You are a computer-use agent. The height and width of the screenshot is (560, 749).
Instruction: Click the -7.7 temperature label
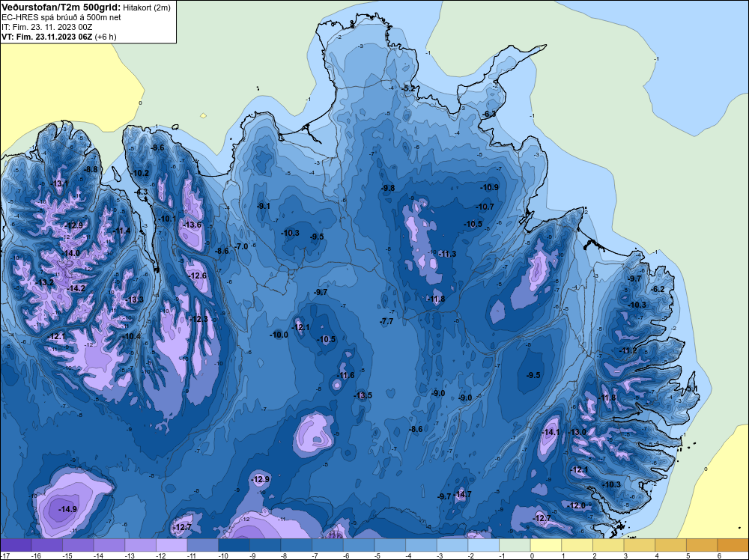point(386,322)
